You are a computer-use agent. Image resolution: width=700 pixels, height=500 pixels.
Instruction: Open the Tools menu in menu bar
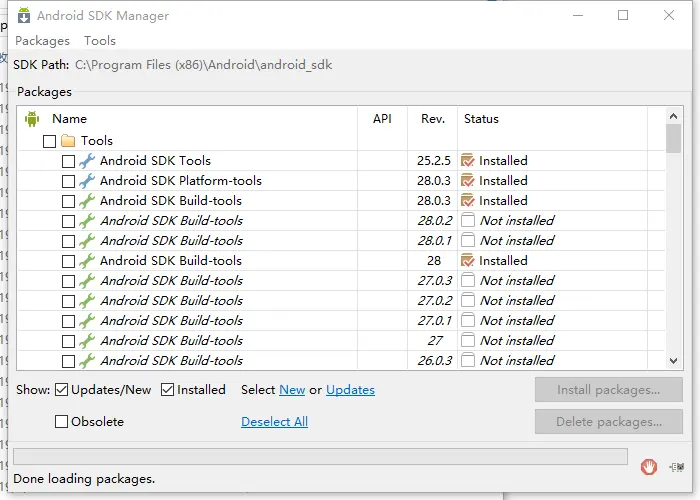pos(100,41)
